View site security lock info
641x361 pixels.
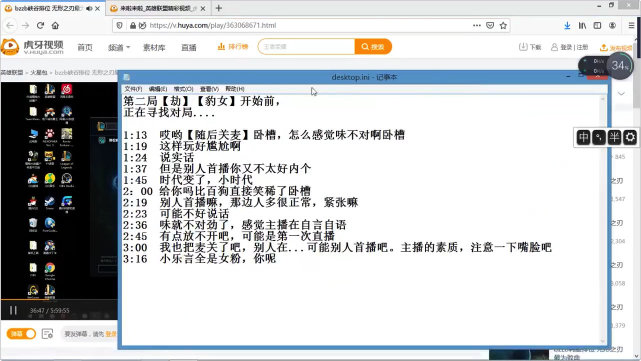point(133,25)
